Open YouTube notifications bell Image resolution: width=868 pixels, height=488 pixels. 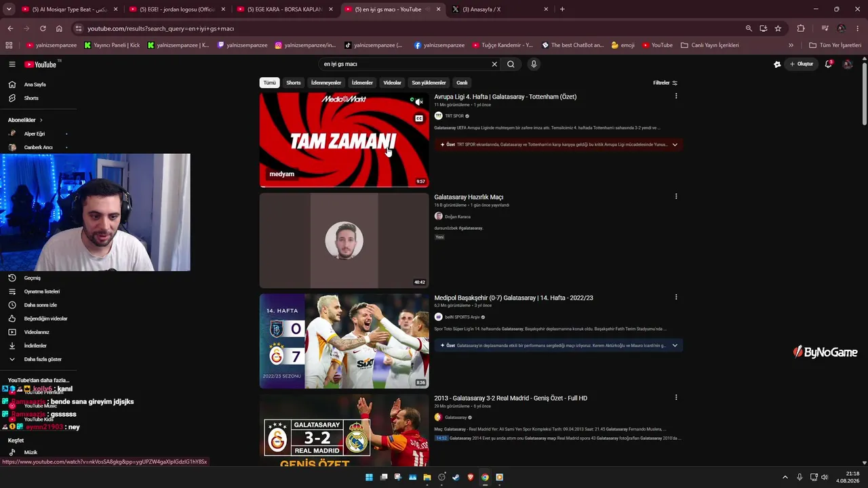coord(828,64)
